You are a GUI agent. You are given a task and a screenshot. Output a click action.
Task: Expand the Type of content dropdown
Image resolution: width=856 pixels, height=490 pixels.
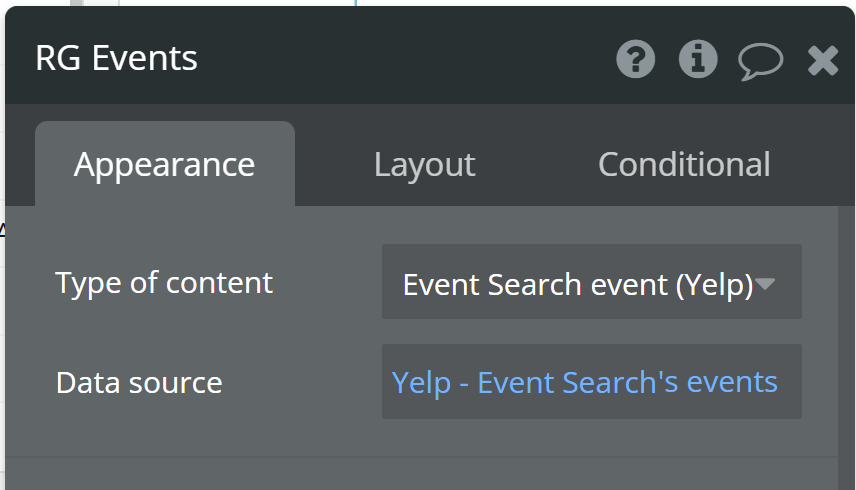pyautogui.click(x=591, y=283)
